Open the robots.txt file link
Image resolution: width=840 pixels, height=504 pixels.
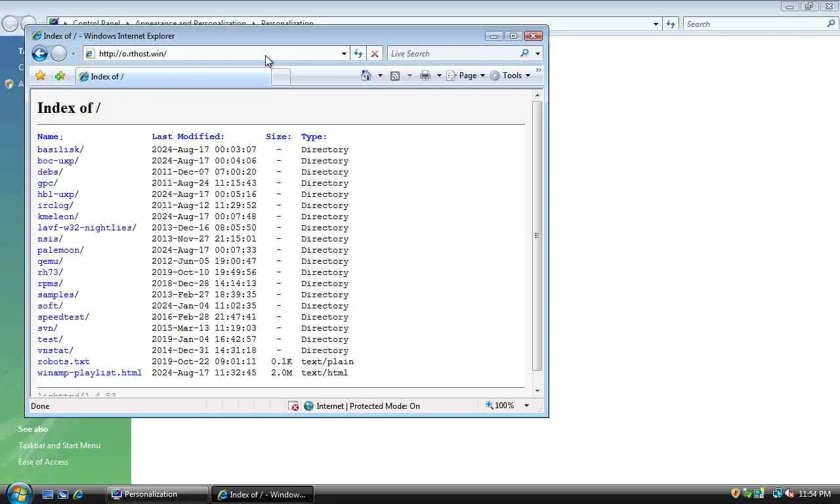[64, 362]
